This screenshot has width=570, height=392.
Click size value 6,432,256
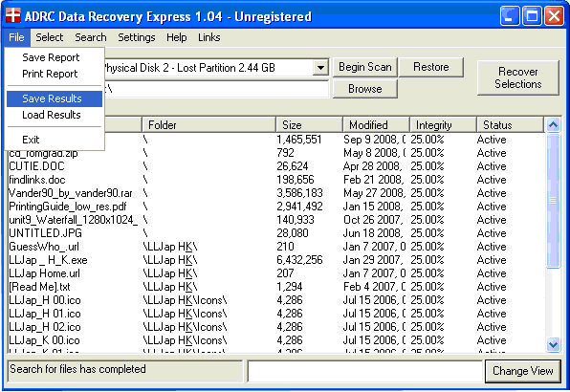pos(299,260)
